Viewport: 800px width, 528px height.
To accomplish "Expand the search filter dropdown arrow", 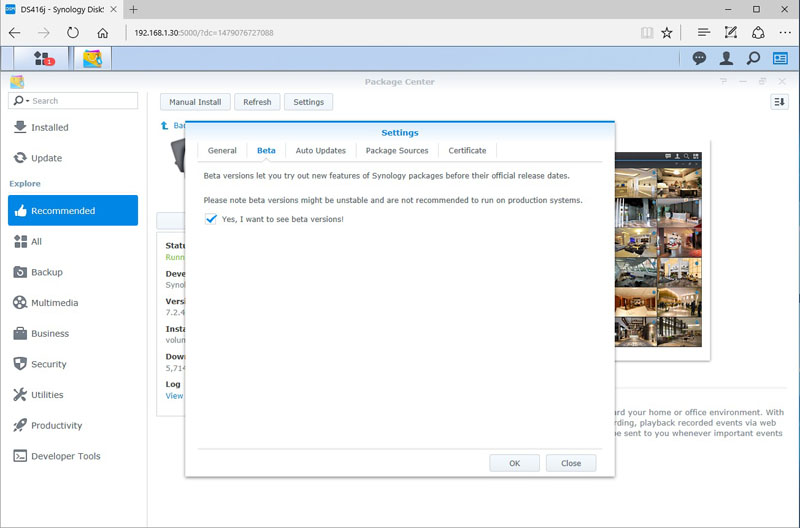I will pos(28,101).
